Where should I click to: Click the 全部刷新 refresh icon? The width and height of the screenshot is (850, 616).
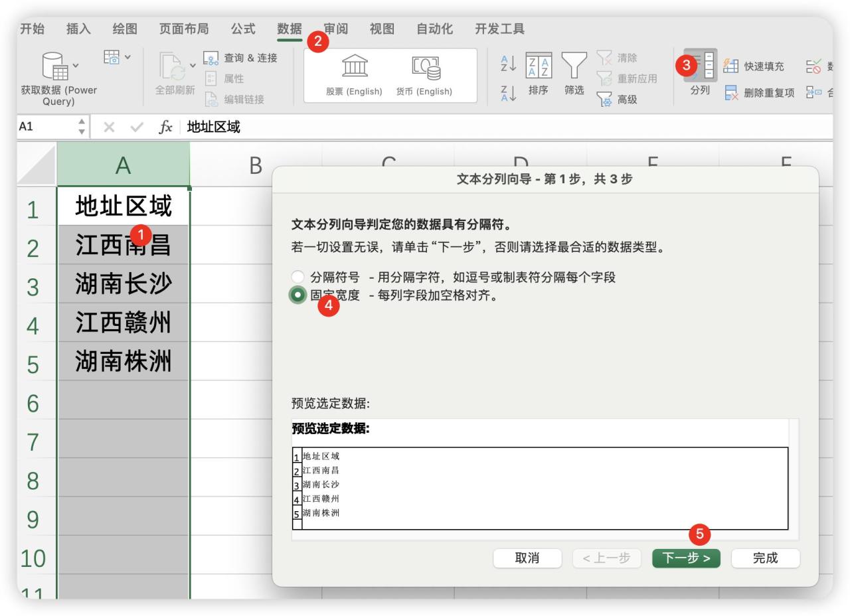tap(172, 68)
